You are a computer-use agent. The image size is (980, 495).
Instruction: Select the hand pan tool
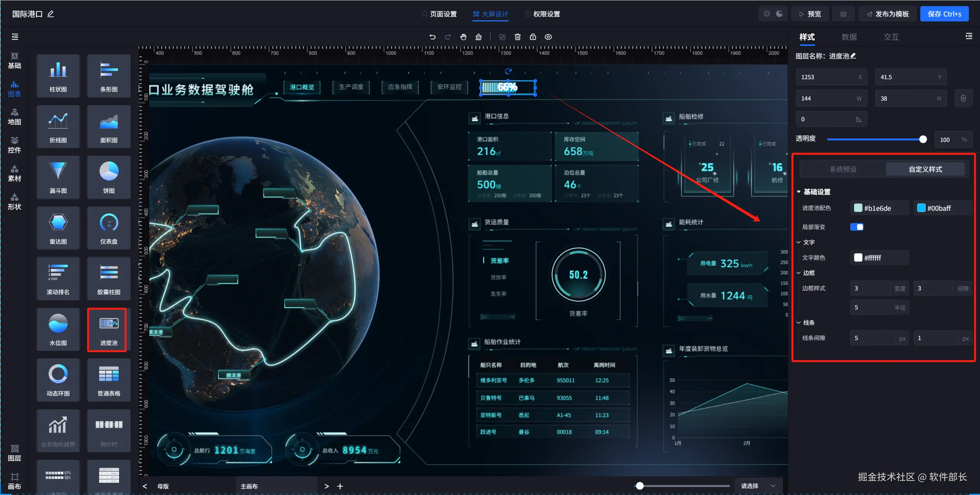[x=463, y=37]
